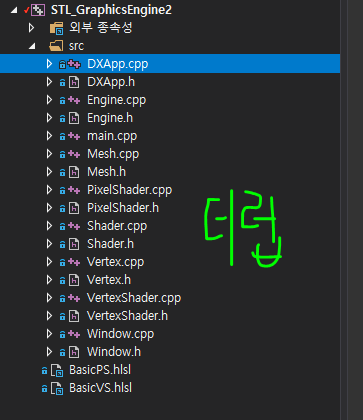This screenshot has height=420, width=363.
Task: Select the main.cpp file name
Action: (112, 136)
